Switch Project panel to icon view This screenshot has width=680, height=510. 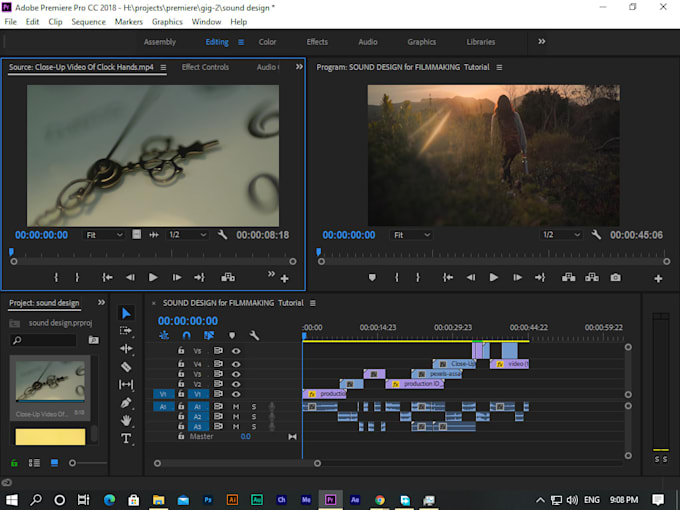(54, 463)
